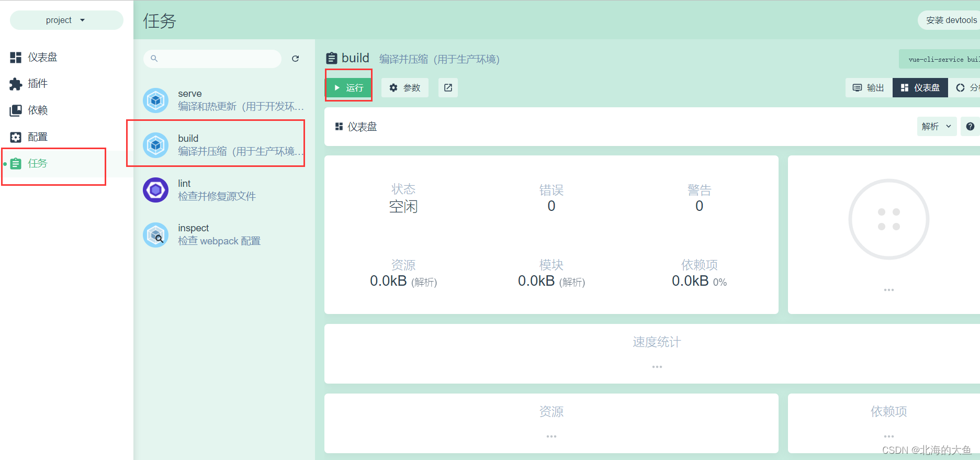Click 资源 0.0kB size value in stats

coord(403,281)
